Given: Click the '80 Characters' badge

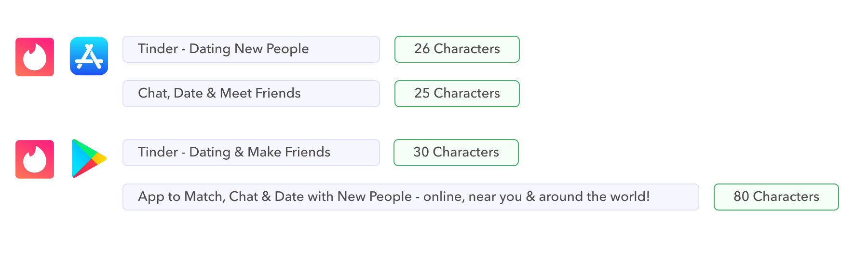Looking at the screenshot, I should (x=776, y=197).
